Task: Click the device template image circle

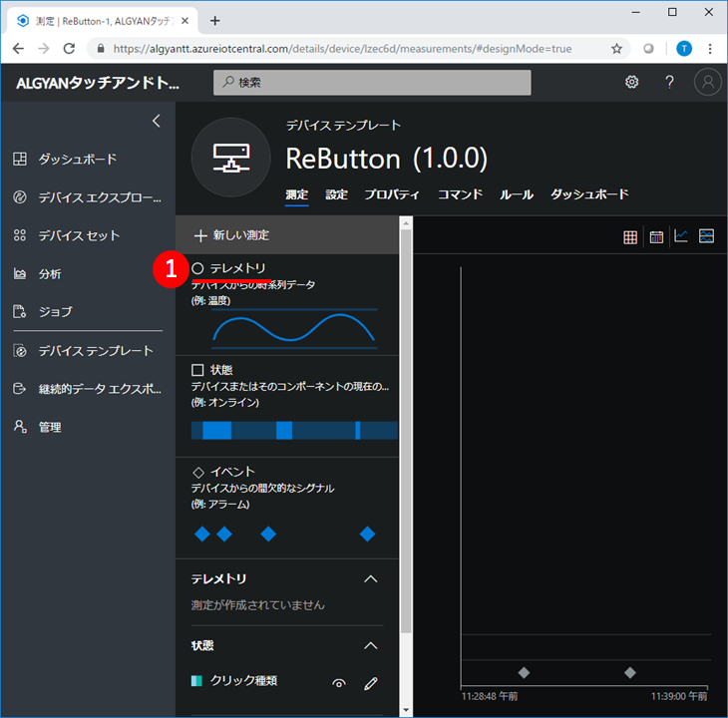Action: (x=230, y=158)
